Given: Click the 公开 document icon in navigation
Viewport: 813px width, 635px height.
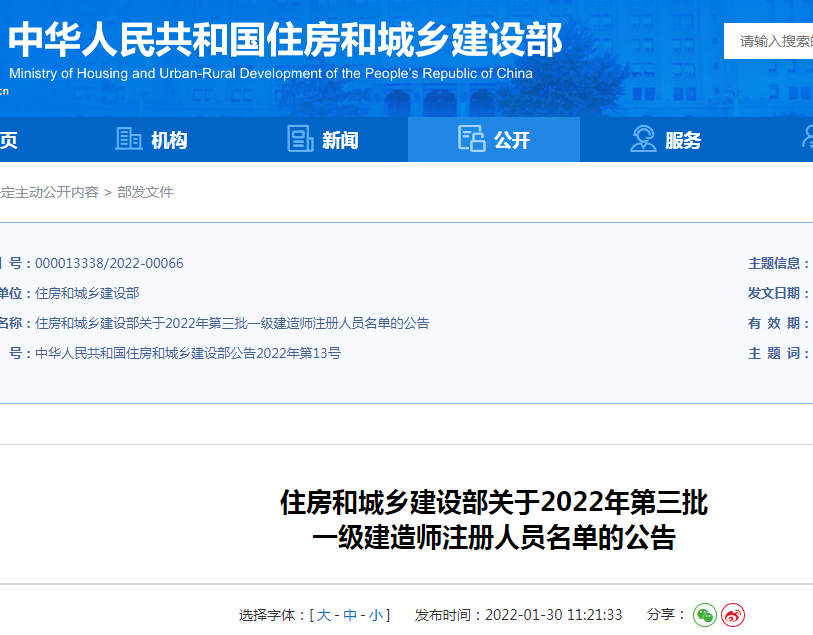Looking at the screenshot, I should pyautogui.click(x=471, y=139).
